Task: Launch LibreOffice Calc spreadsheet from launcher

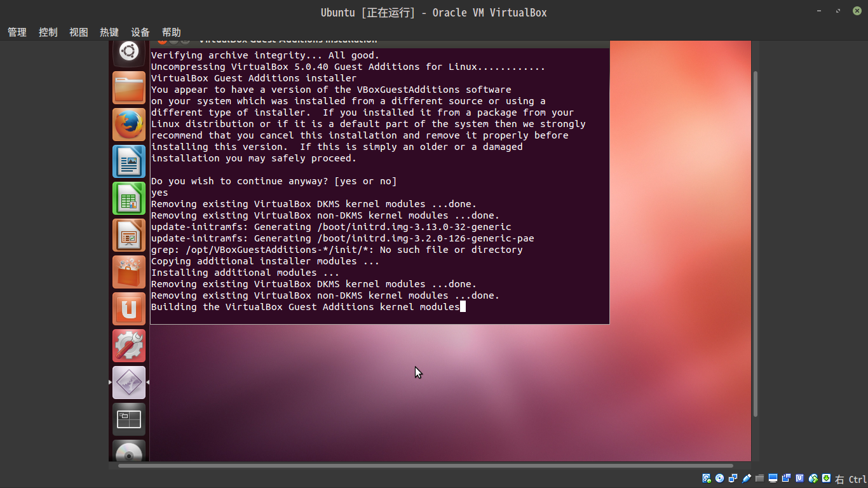Action: click(129, 198)
